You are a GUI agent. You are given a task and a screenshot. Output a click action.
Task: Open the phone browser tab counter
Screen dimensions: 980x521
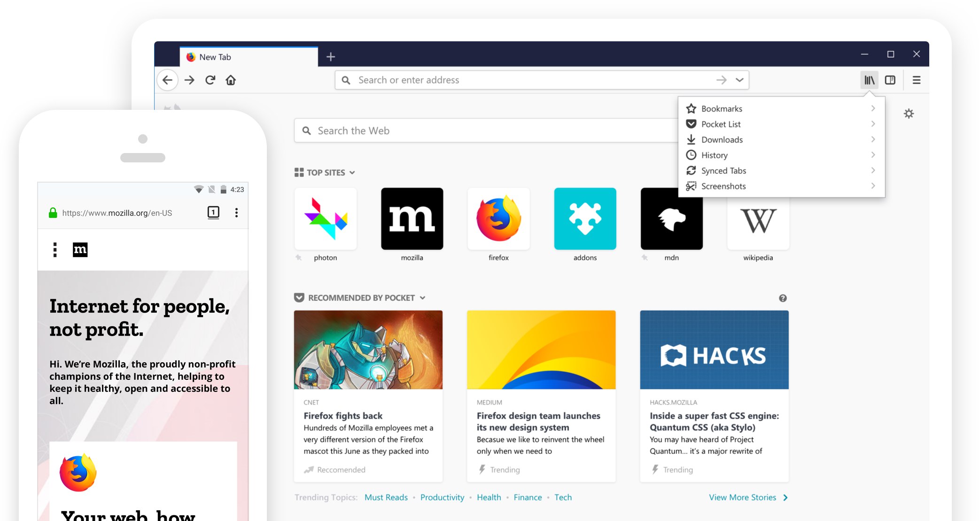pos(213,213)
